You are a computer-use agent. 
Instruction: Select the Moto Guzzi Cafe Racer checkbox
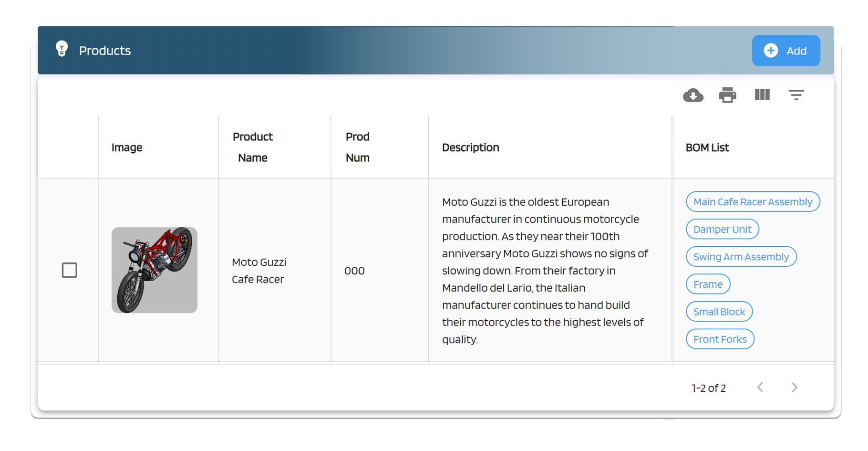coord(70,270)
